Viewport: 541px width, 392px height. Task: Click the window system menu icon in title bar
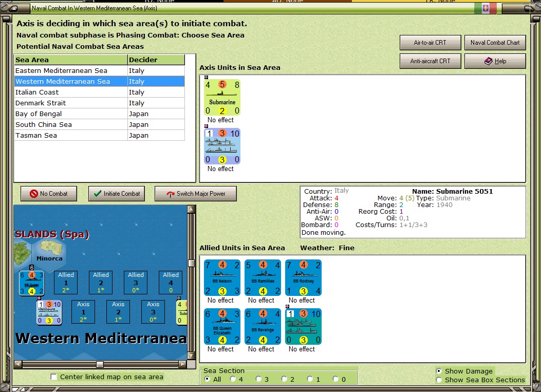13,8
